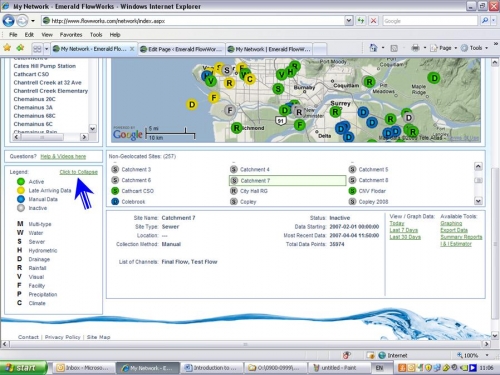Open the zoom level 100% dropdown
500x375 pixels.
(487, 355)
